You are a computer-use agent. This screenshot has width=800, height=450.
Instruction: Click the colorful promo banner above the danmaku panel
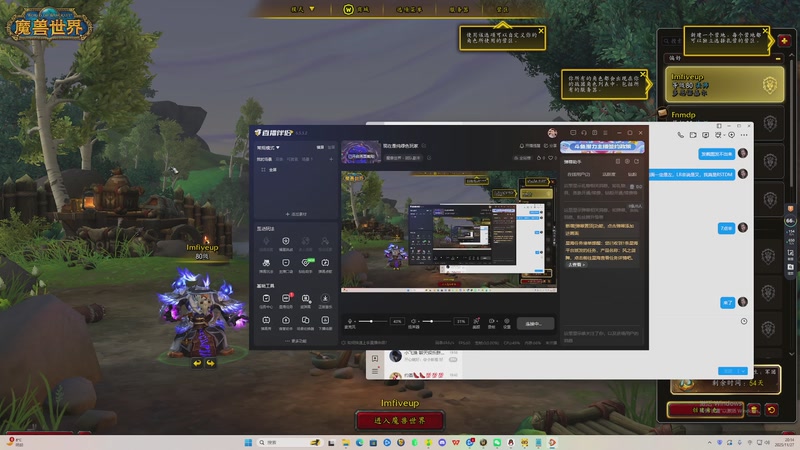click(x=602, y=147)
